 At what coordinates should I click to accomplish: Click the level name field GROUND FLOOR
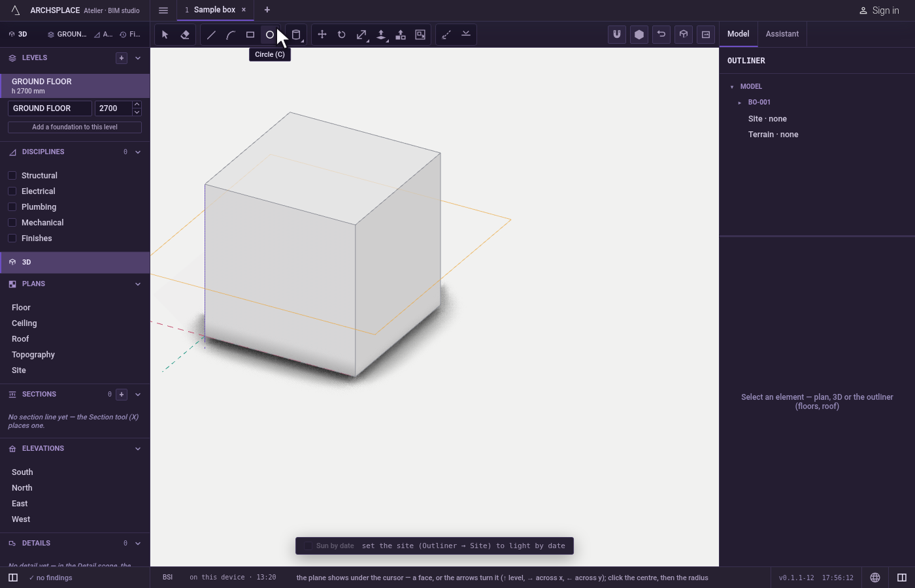click(x=50, y=108)
